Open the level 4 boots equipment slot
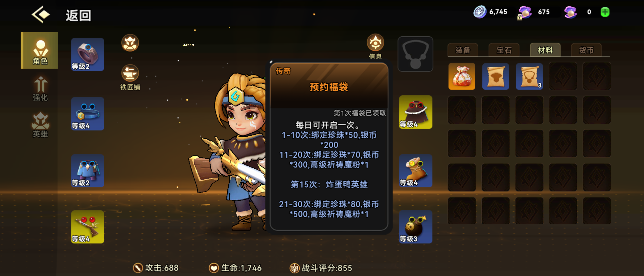 (415, 171)
